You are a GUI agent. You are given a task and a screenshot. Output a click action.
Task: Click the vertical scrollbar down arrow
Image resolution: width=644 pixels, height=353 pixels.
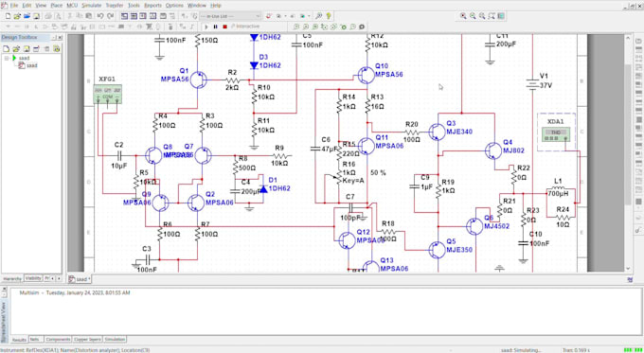(x=628, y=269)
